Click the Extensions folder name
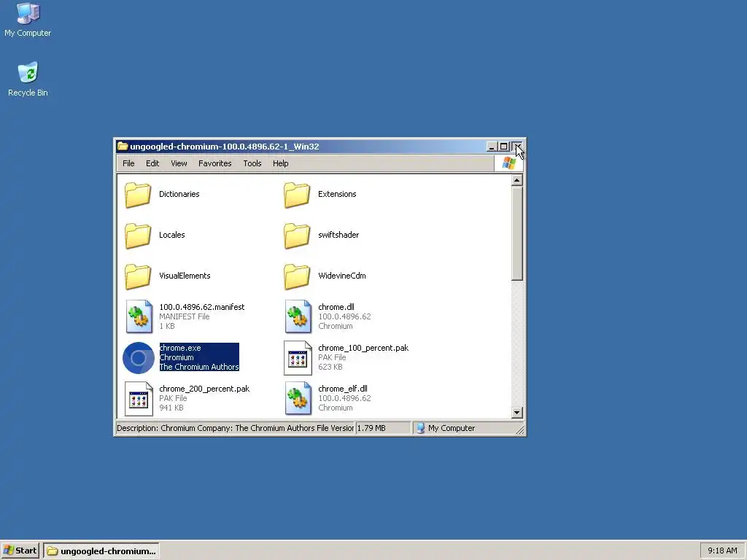Image resolution: width=747 pixels, height=560 pixels. point(337,194)
